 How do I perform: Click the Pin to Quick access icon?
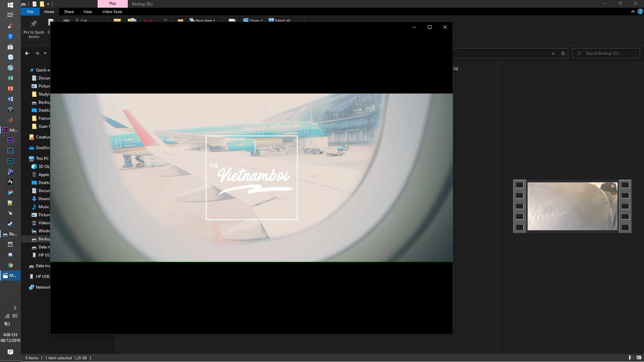coord(34,24)
